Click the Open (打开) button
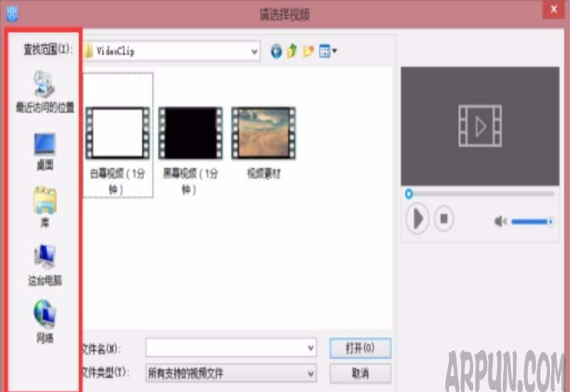This screenshot has width=570, height=392. click(360, 348)
